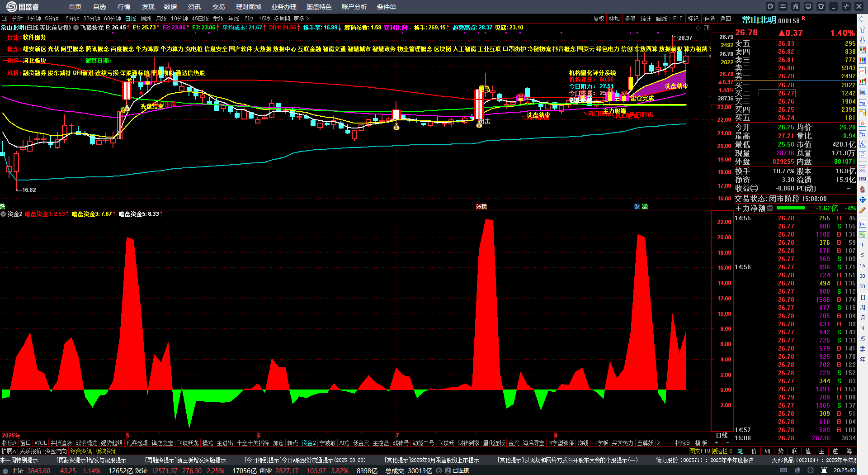Click the F12 sidebar icon

[863, 134]
